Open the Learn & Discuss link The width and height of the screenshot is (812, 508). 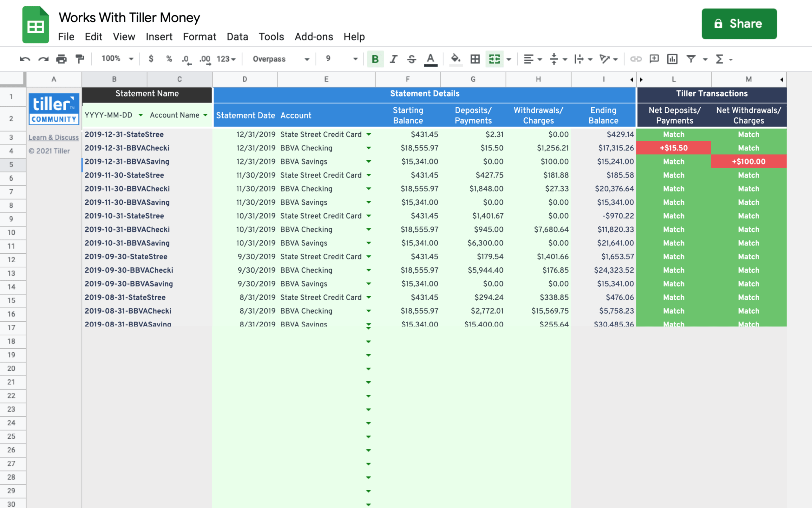54,137
